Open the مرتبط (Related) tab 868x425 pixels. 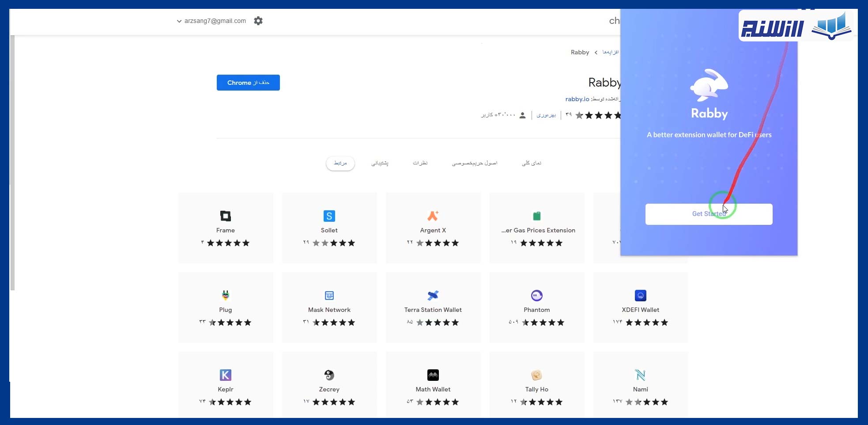click(x=340, y=163)
